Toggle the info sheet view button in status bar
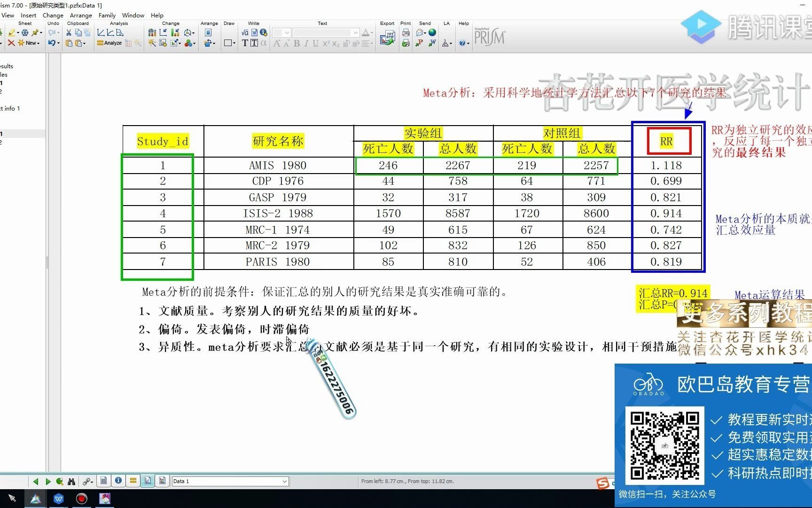The height and width of the screenshot is (508, 812). (x=118, y=481)
